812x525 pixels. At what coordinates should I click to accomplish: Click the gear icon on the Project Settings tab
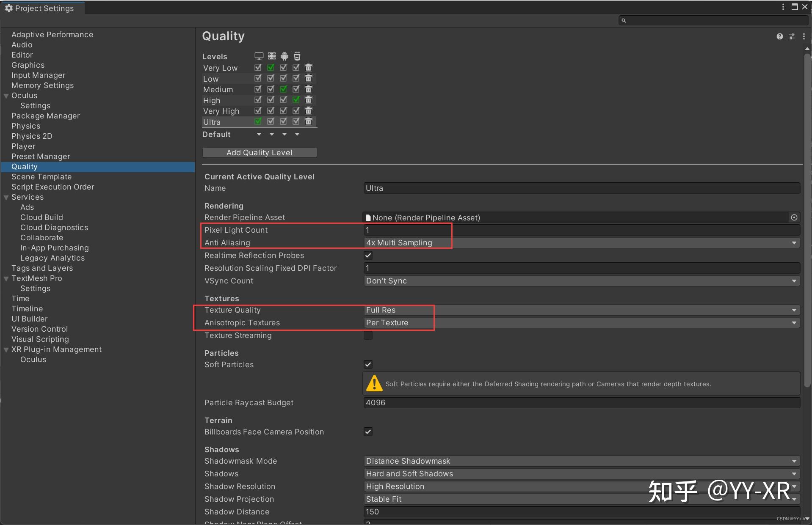9,8
